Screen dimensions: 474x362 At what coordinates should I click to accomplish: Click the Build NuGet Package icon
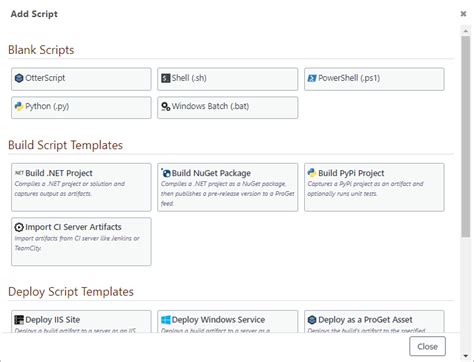(166, 173)
